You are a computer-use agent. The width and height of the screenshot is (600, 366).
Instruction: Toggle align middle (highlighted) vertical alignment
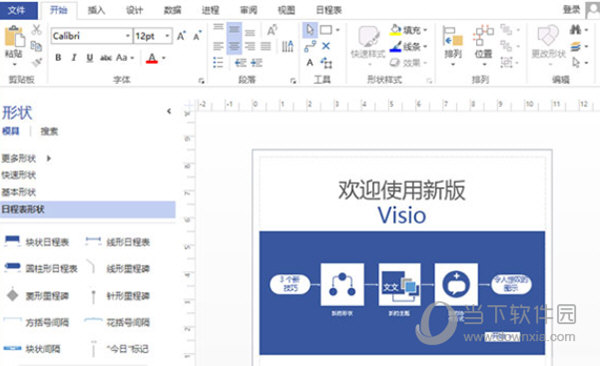point(234,29)
